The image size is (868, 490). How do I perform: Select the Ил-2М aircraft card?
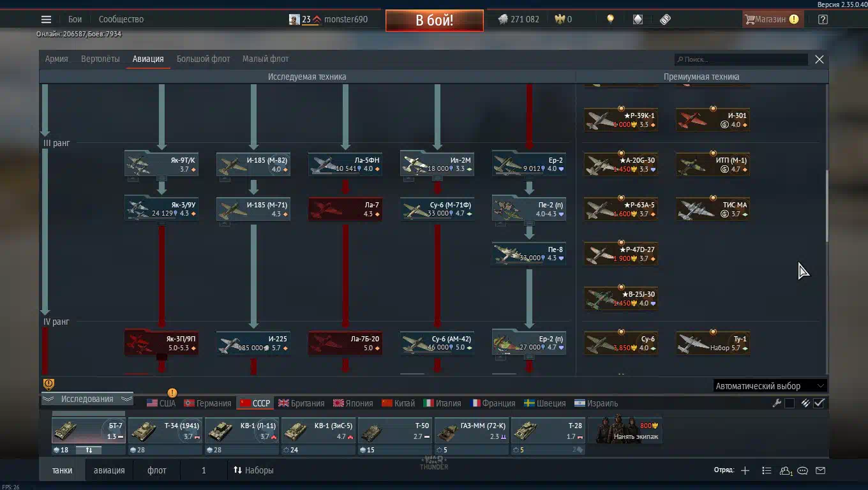pos(437,164)
